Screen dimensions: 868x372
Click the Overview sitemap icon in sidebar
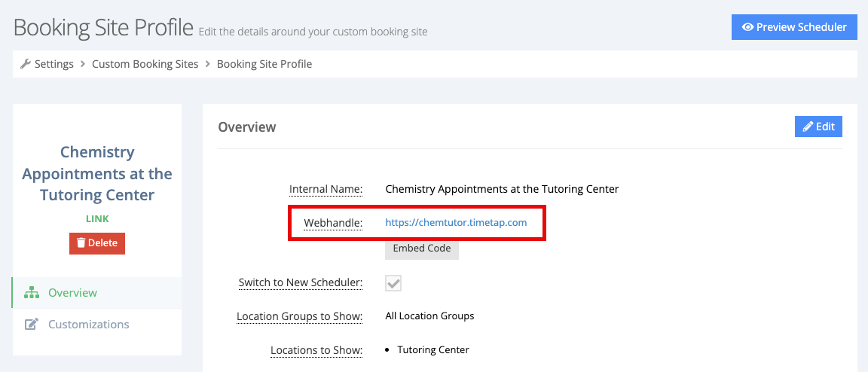[x=32, y=293]
